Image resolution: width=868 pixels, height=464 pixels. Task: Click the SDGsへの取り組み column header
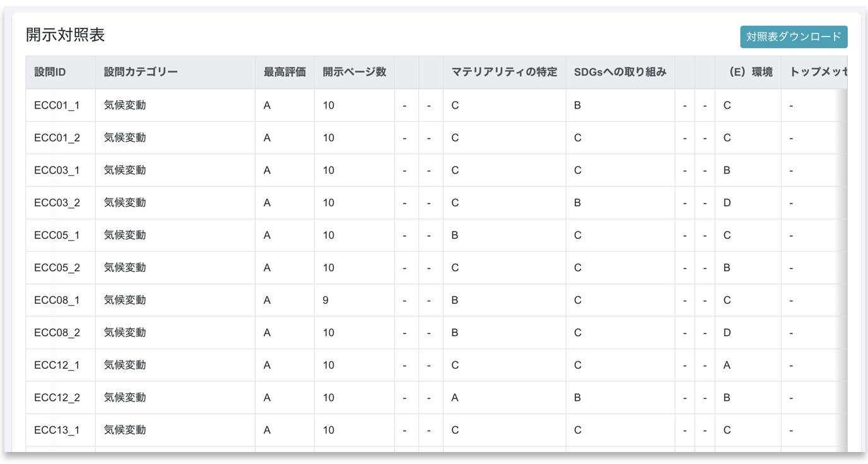point(619,72)
